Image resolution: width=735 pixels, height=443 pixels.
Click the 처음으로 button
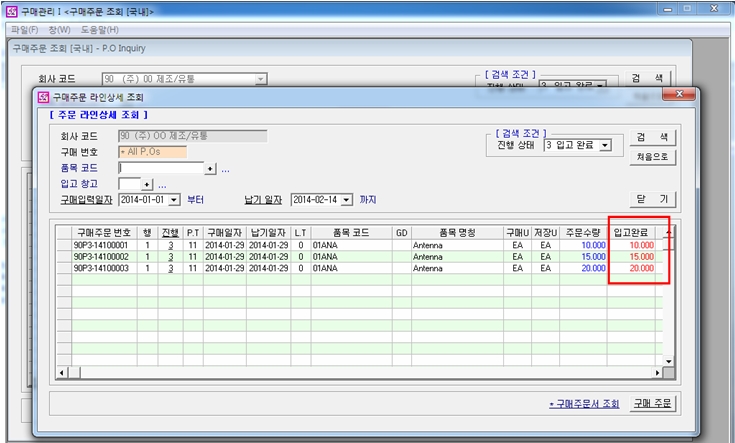tap(652, 157)
